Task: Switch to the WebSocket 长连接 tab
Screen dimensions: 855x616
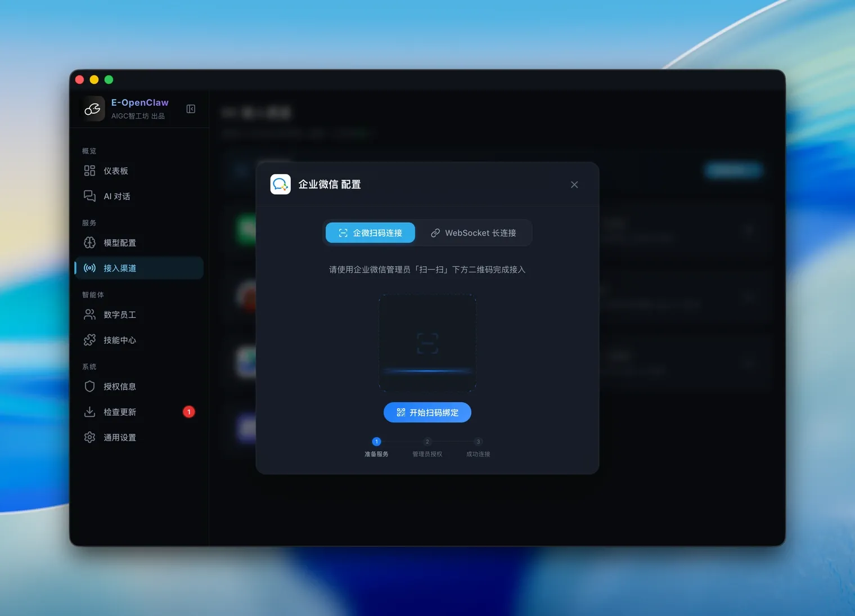Action: (x=473, y=233)
